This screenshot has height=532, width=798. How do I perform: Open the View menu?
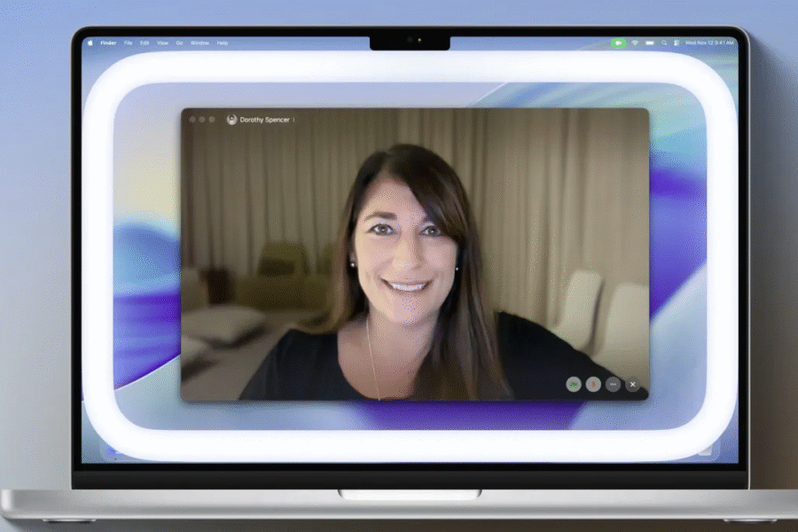click(162, 43)
